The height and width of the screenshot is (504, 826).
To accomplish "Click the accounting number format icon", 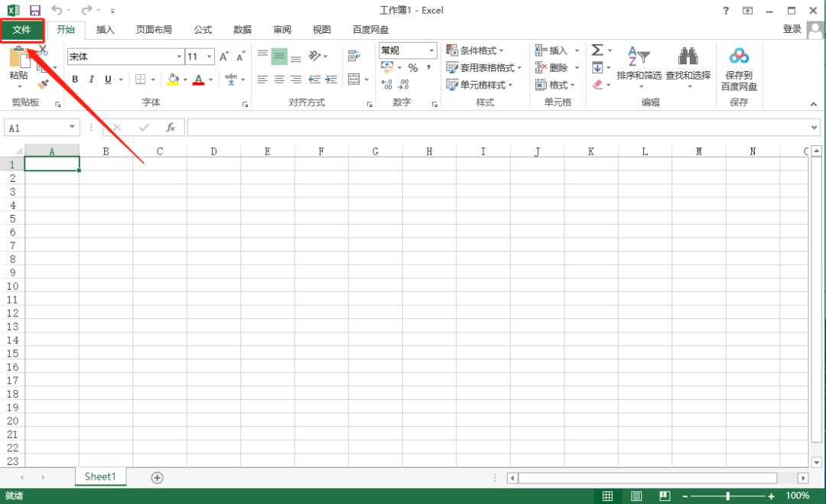I will [387, 67].
